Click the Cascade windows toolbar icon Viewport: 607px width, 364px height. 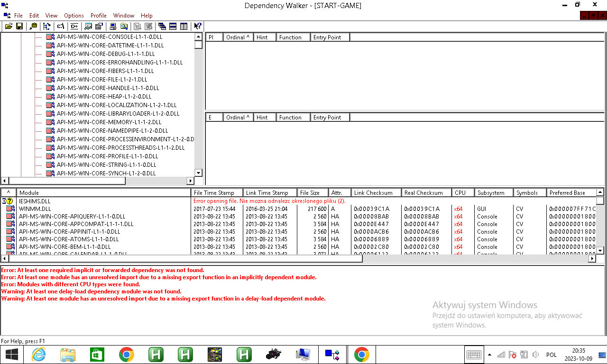pos(162,27)
